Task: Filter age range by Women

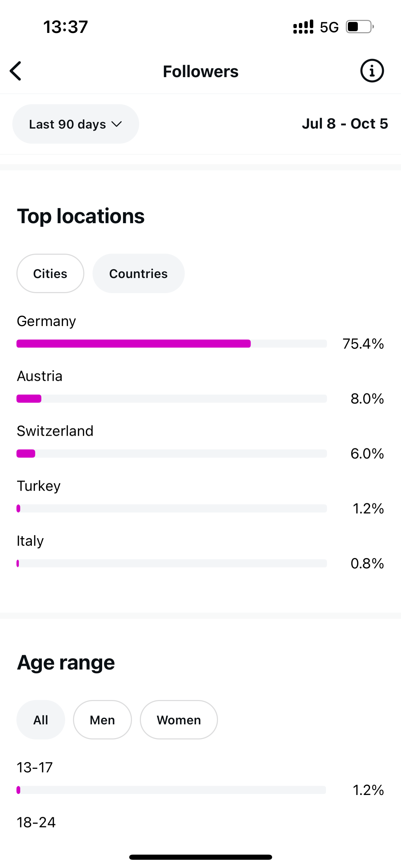Action: coord(179,720)
